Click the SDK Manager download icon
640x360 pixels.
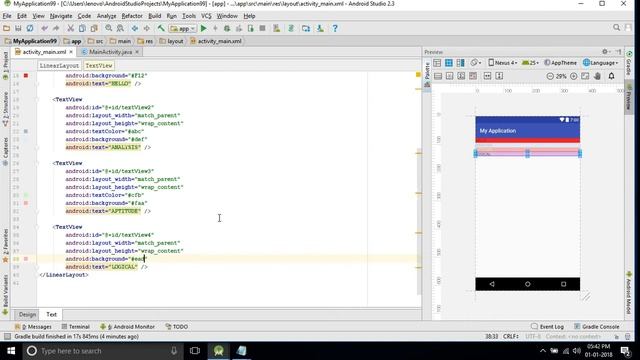click(320, 28)
